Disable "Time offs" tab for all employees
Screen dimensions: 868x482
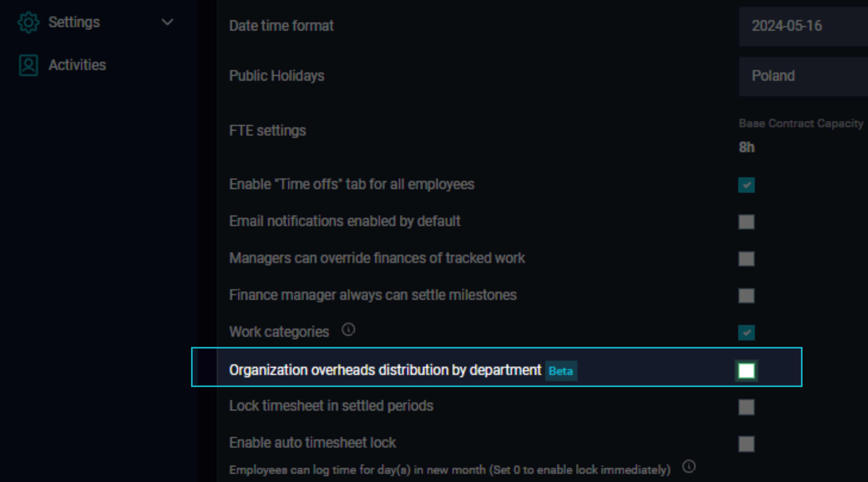point(746,185)
